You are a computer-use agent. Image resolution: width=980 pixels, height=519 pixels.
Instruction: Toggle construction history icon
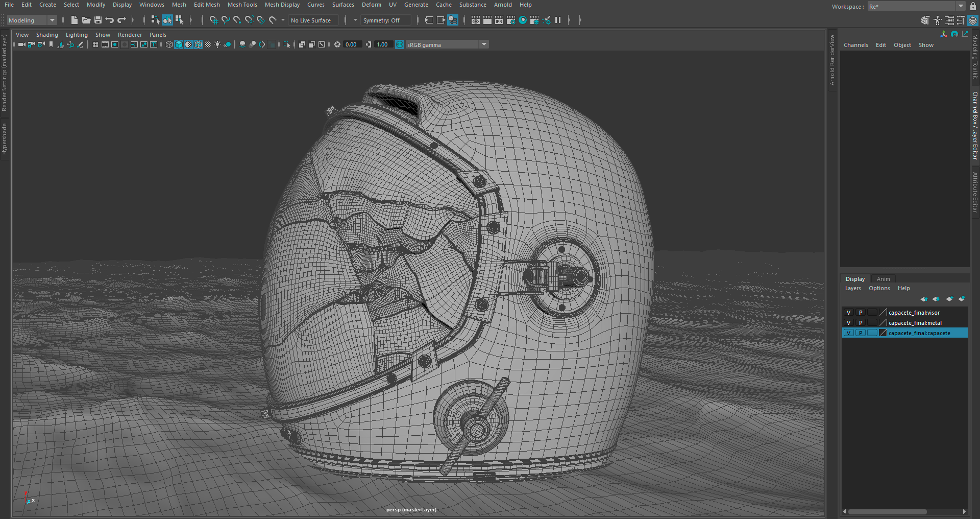click(x=453, y=20)
